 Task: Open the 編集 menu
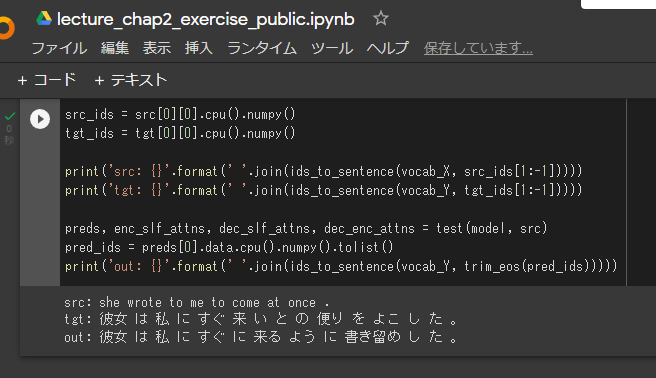[x=115, y=48]
